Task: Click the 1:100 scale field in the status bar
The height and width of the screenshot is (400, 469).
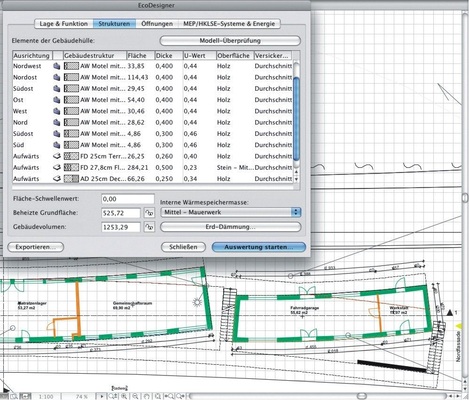Action: (46, 397)
